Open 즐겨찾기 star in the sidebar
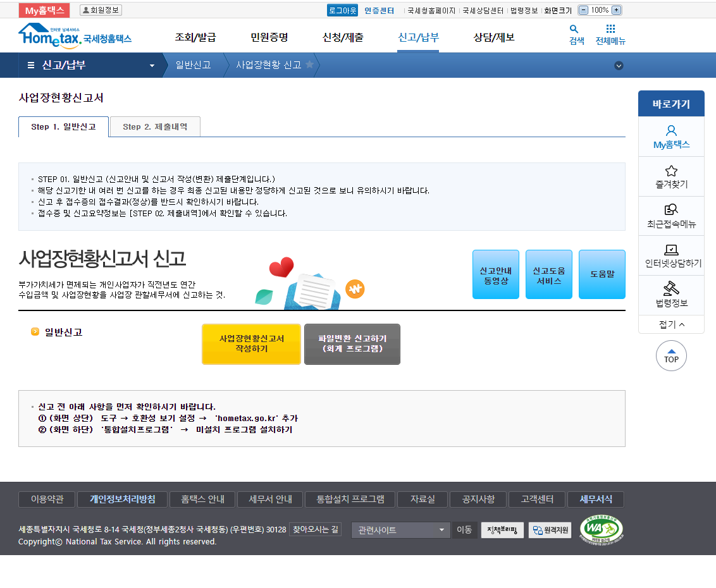Image resolution: width=716 pixels, height=588 pixels. pyautogui.click(x=671, y=176)
